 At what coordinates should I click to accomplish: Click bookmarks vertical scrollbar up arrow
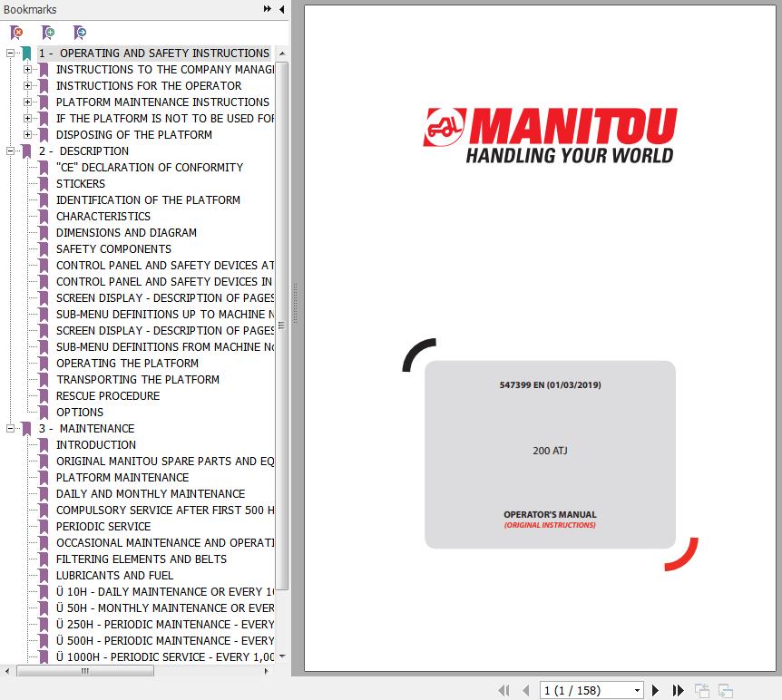(282, 53)
